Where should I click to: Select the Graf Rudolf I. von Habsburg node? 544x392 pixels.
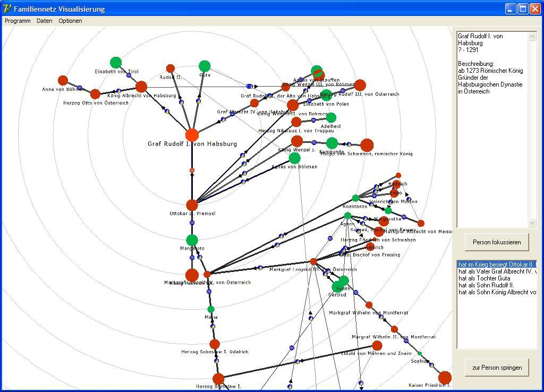point(192,135)
